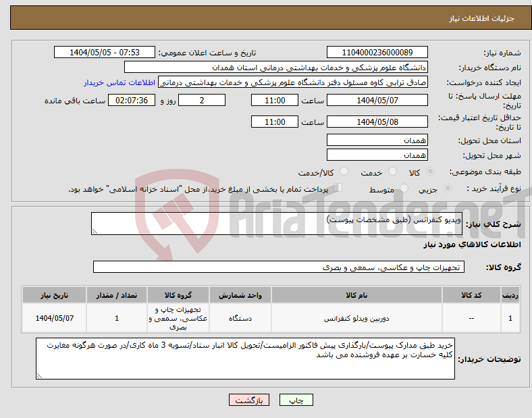The image size is (532, 418).
Task: Click the response deadline date 1404/05/07 field
Action: click(x=377, y=100)
